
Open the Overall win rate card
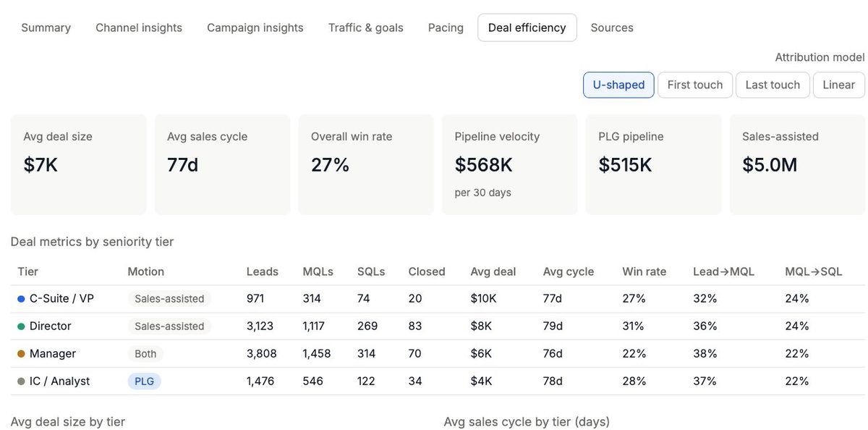(x=366, y=164)
